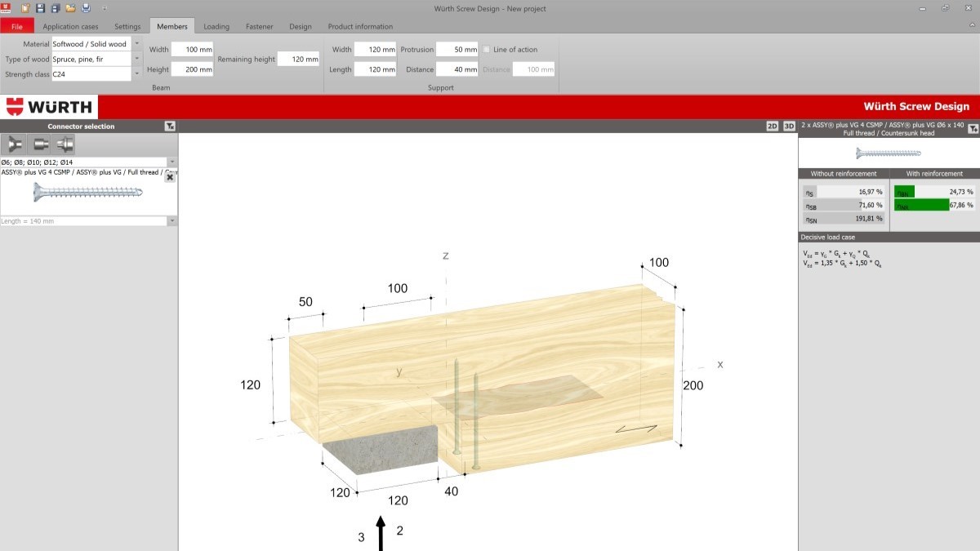
Task: Switch to 3D view
Action: [789, 127]
